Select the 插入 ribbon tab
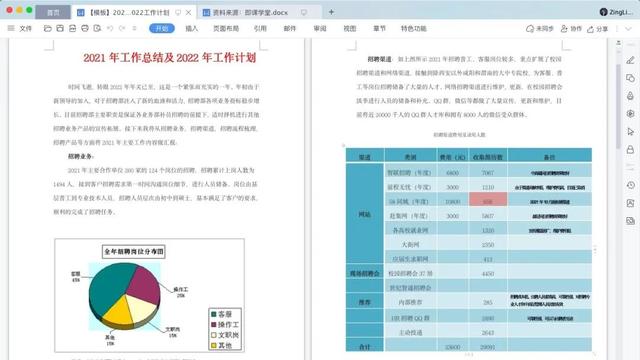The width and height of the screenshot is (640, 360). pyautogui.click(x=192, y=29)
